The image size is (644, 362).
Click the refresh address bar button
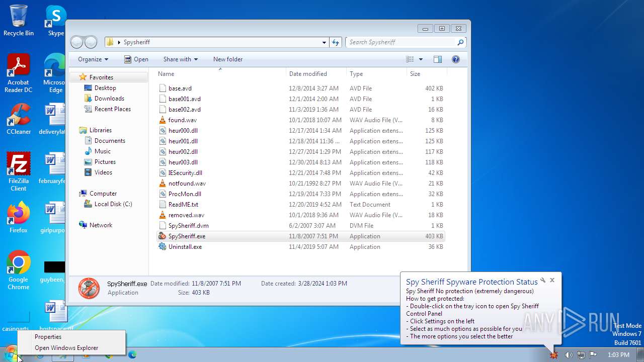336,42
